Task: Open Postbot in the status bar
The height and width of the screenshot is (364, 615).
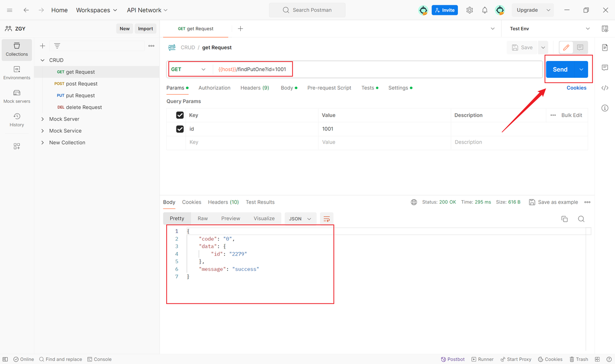Action: pyautogui.click(x=453, y=359)
